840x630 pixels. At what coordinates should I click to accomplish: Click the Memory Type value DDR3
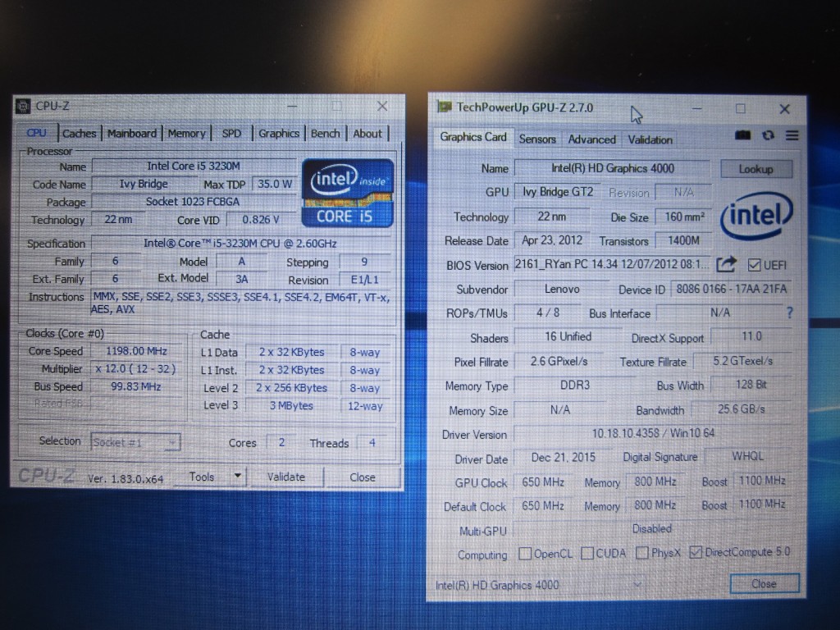pyautogui.click(x=574, y=386)
